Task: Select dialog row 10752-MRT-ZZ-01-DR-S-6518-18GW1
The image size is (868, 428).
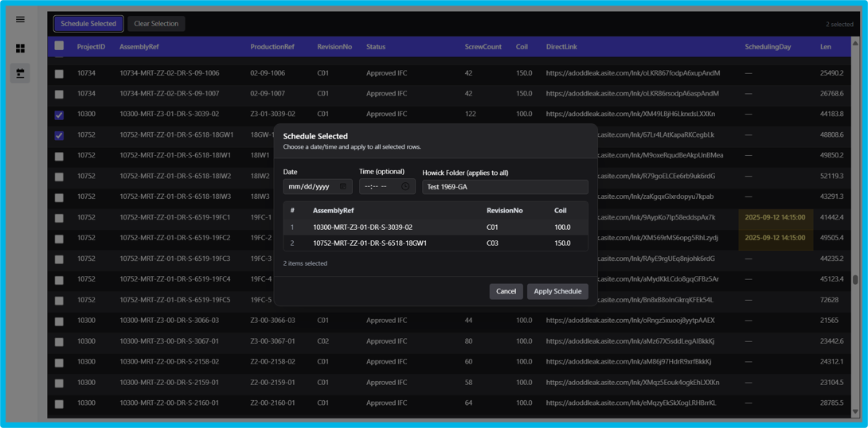Action: pyautogui.click(x=435, y=243)
